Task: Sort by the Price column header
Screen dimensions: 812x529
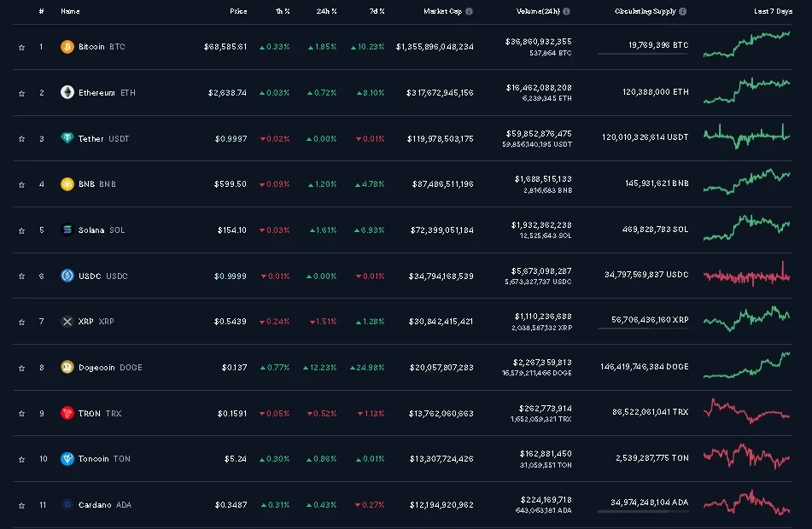Action: (x=238, y=12)
